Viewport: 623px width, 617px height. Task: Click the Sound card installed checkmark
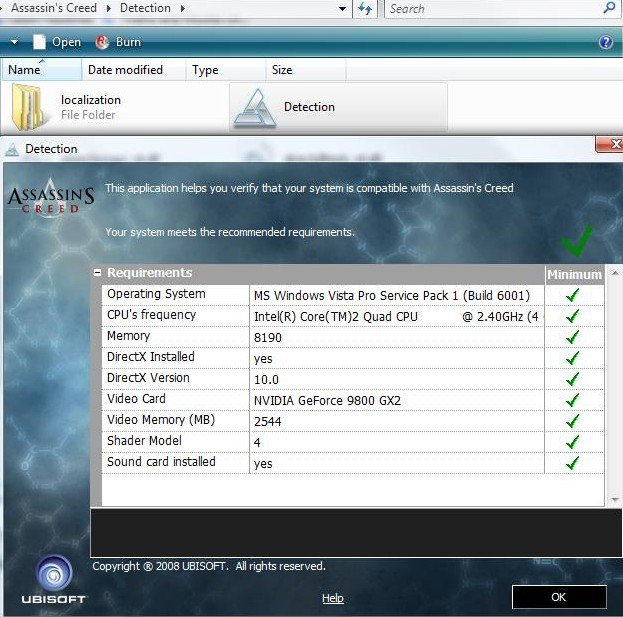573,463
